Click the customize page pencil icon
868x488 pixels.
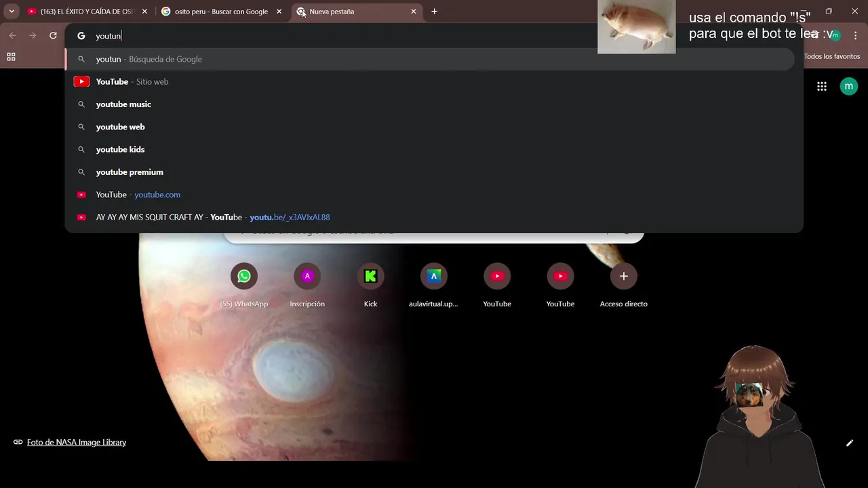coord(849,443)
